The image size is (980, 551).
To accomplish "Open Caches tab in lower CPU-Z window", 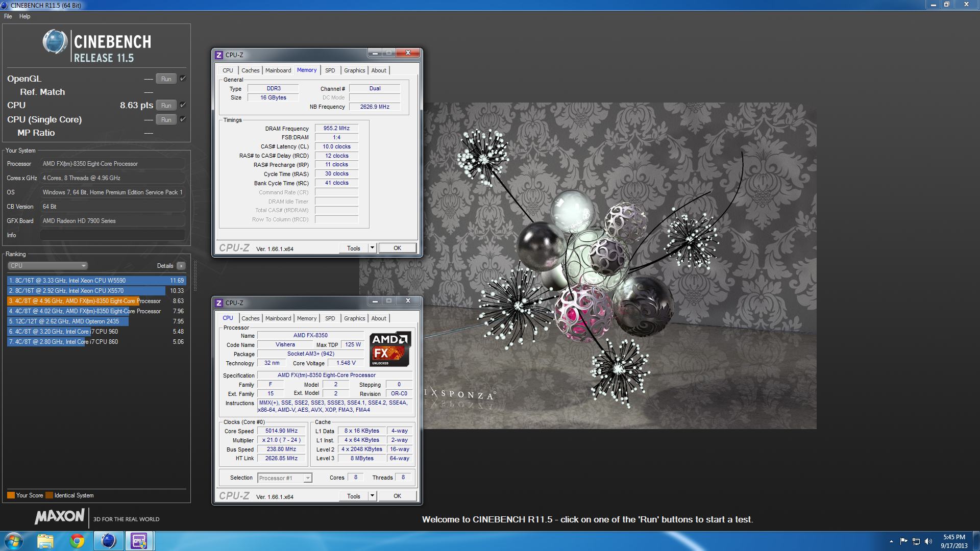I will click(x=250, y=318).
